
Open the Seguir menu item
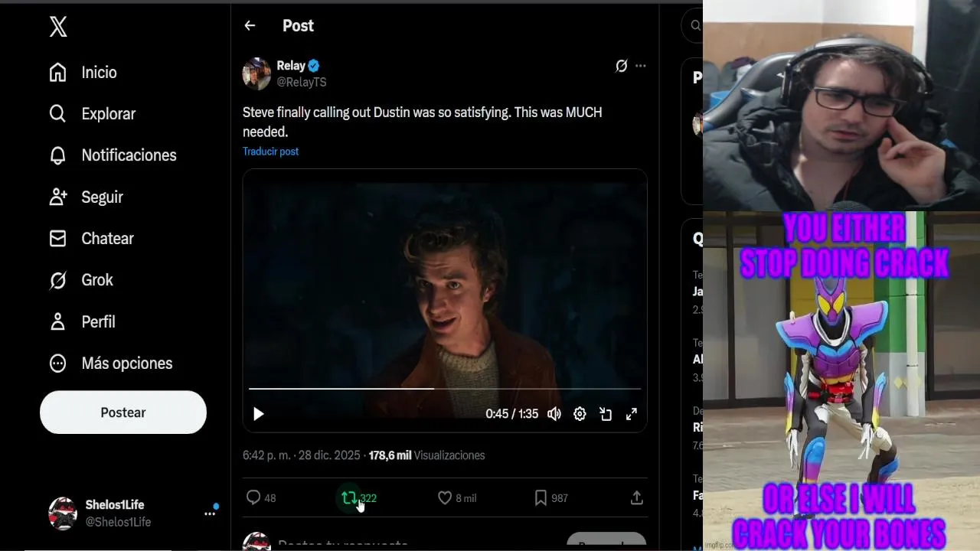pyautogui.click(x=86, y=197)
